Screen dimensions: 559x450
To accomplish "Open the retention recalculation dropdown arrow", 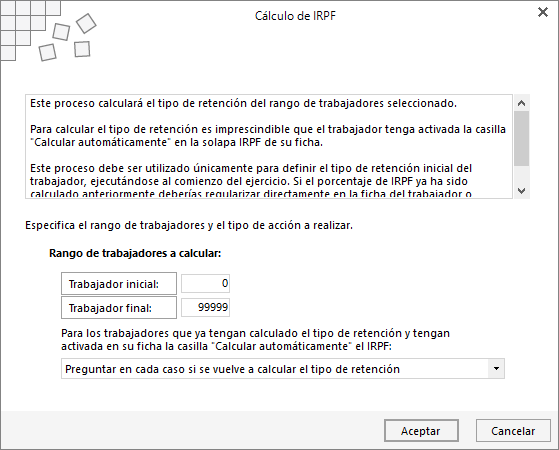I will coord(496,368).
